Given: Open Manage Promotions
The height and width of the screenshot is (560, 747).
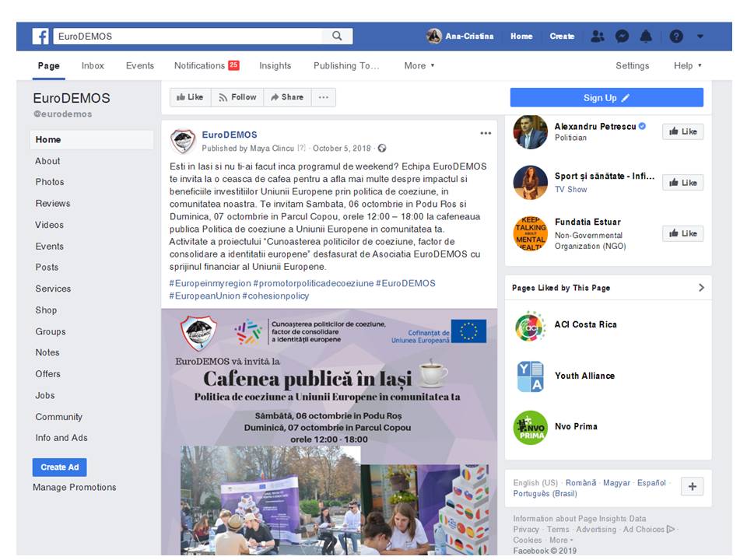Looking at the screenshot, I should 75,487.
